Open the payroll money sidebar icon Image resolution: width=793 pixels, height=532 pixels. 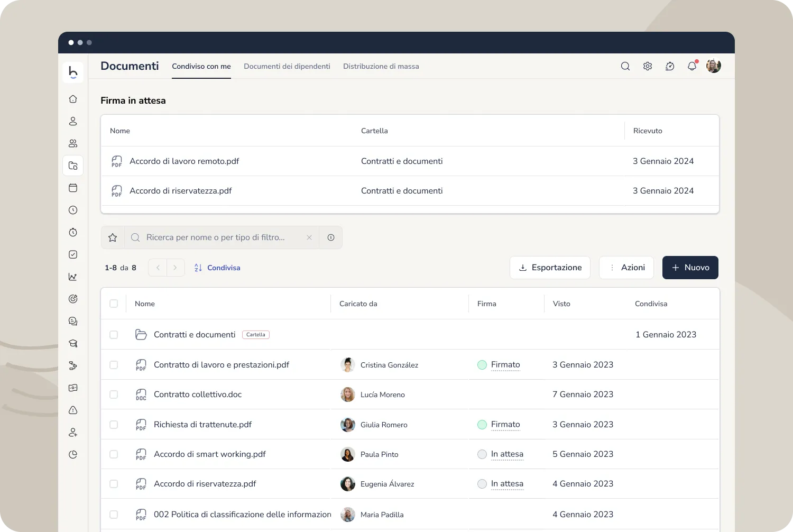click(x=73, y=388)
